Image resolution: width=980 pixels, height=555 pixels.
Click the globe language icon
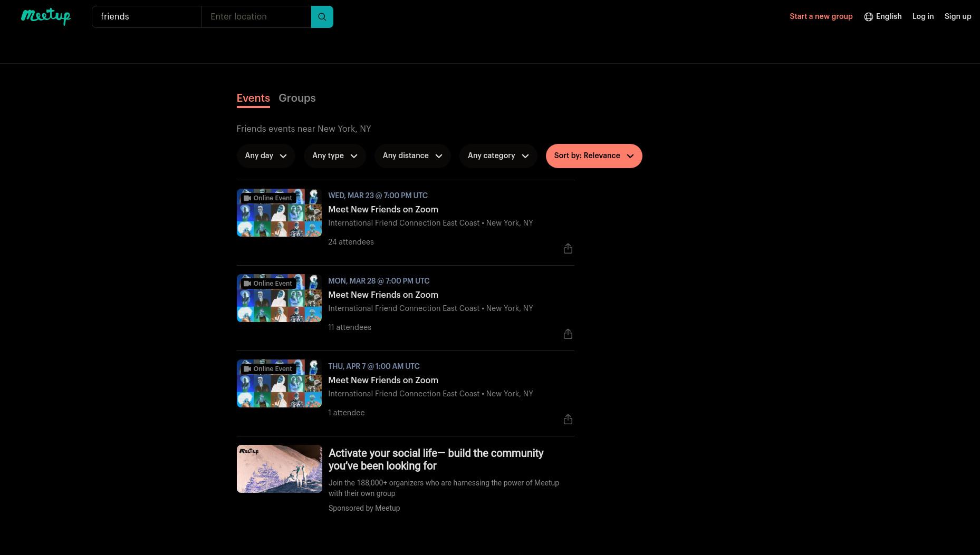pyautogui.click(x=868, y=17)
